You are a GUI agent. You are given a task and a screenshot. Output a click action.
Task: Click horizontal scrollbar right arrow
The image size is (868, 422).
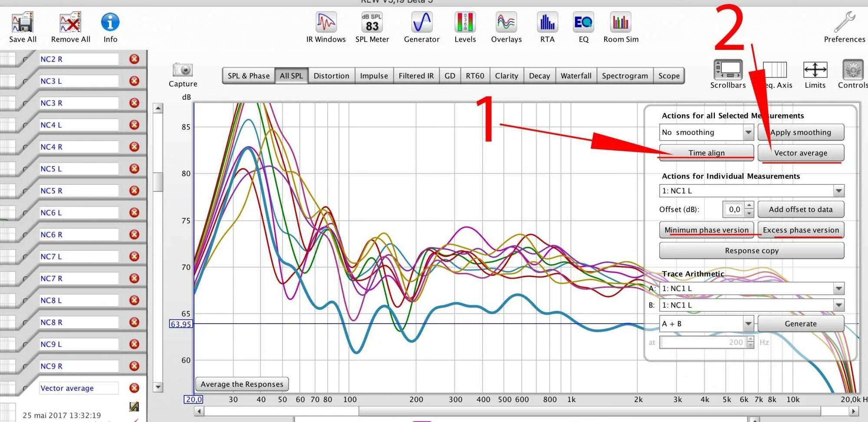(854, 411)
